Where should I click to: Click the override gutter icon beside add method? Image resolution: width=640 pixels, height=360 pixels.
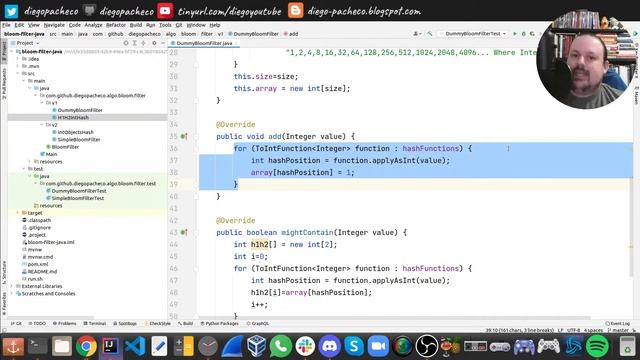pyautogui.click(x=184, y=136)
